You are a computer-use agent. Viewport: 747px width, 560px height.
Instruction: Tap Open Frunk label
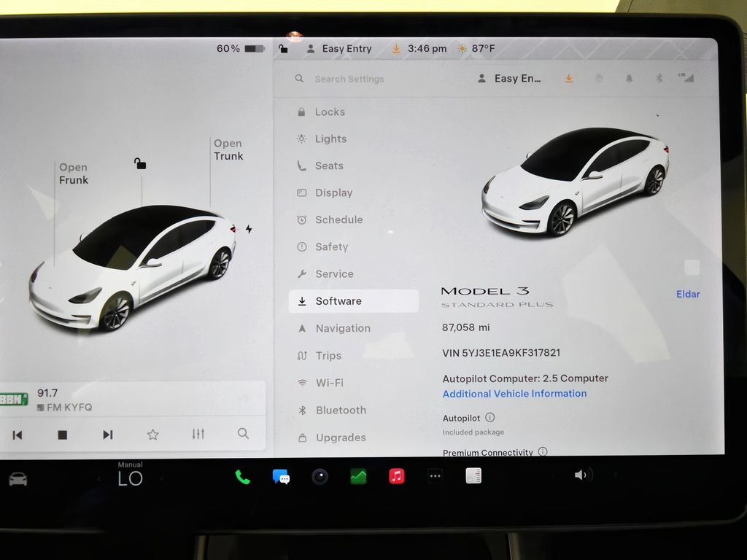pos(74,174)
